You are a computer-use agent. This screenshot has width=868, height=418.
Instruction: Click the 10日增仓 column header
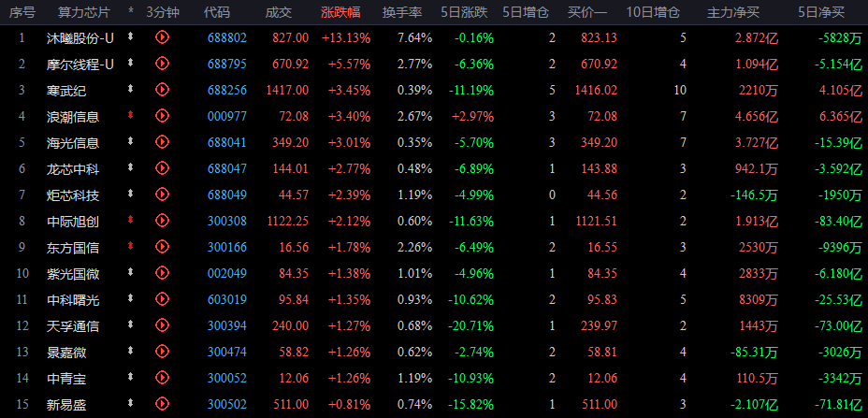pyautogui.click(x=653, y=12)
